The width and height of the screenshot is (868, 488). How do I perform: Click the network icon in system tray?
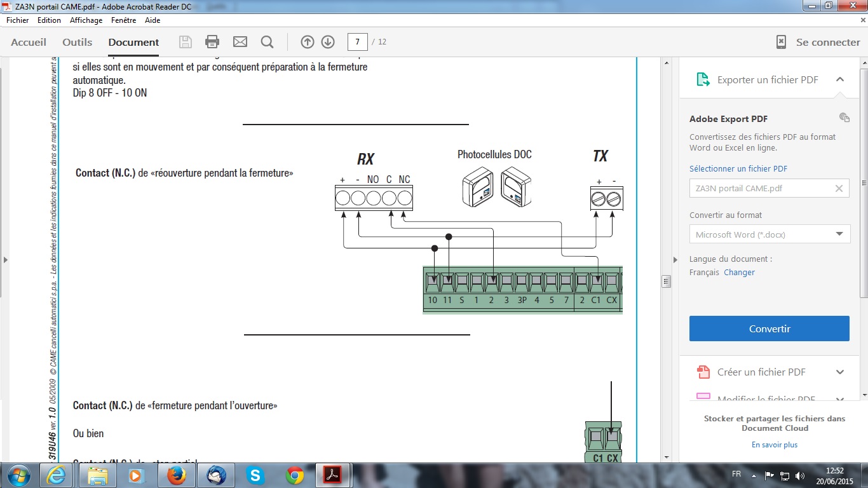pos(784,475)
